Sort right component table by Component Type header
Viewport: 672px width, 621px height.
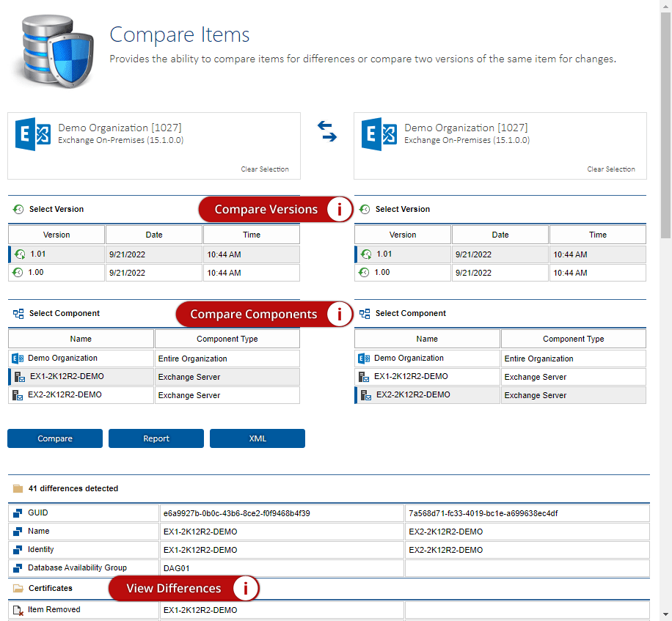pyautogui.click(x=574, y=339)
